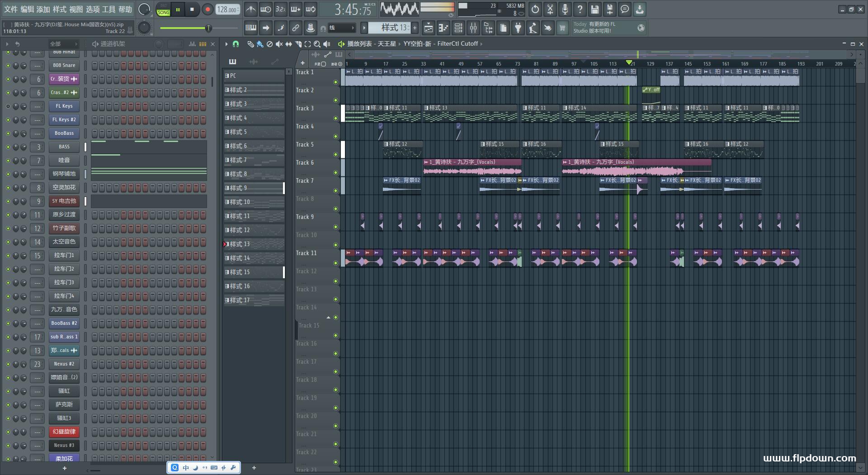Expand arrow after 天王星 in playlist title
Viewport: 868px width, 475px height.
pos(399,44)
